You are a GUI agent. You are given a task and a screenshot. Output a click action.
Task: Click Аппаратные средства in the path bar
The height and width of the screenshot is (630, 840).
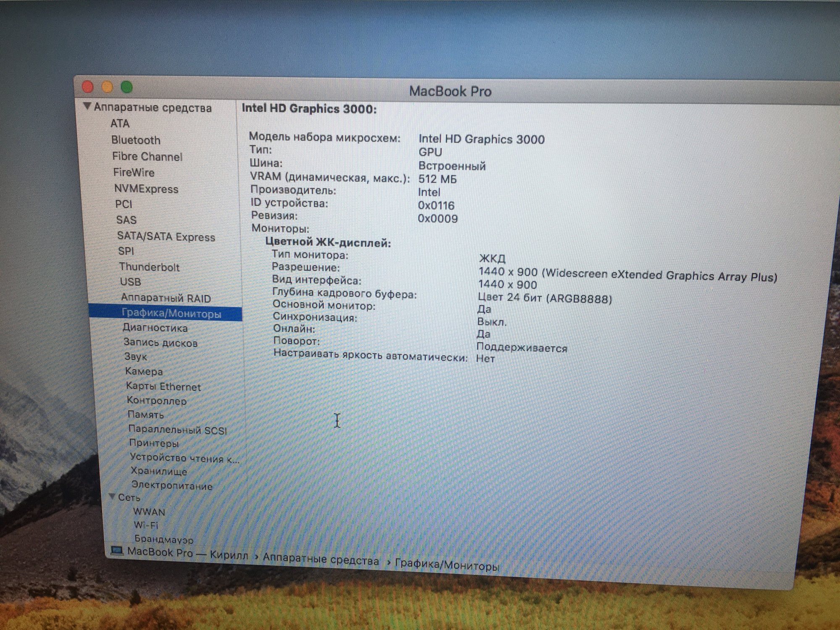[x=321, y=560]
